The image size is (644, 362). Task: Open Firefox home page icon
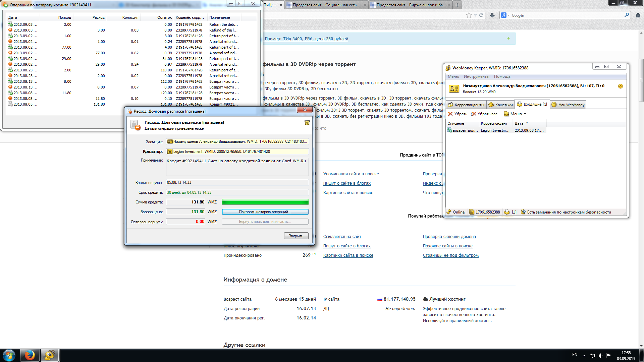tap(638, 15)
